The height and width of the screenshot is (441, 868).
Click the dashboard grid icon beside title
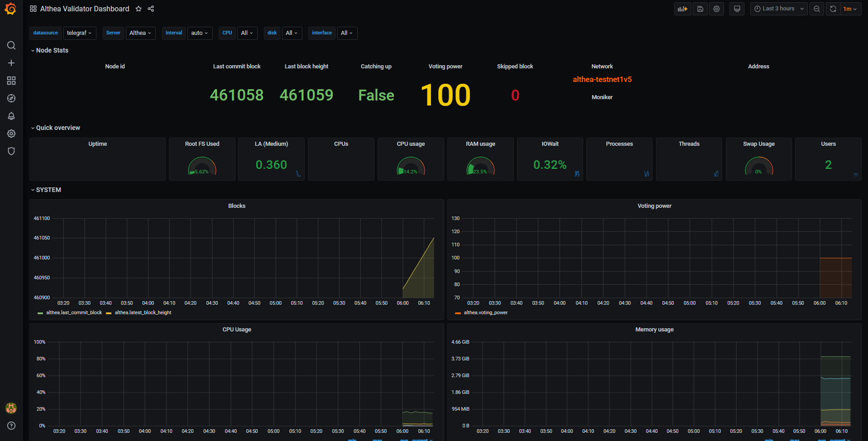coord(33,9)
